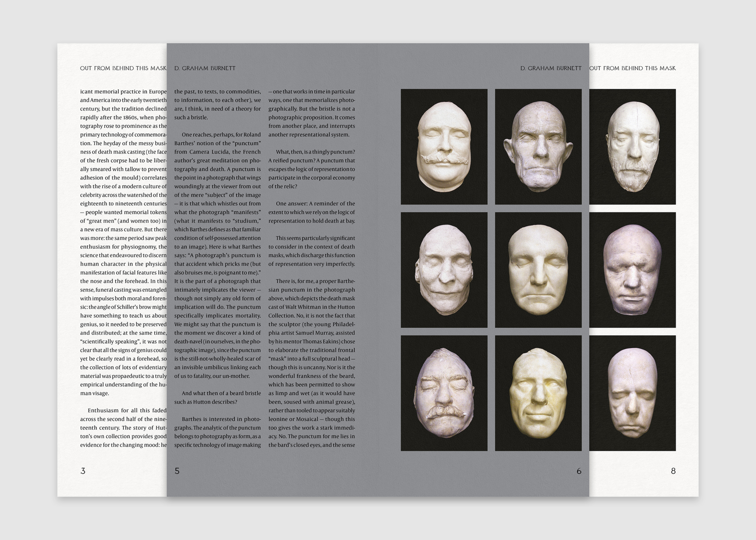Click the line "cast of Walt Whitman in the Hutton"
Image resolution: width=756 pixels, height=540 pixels.
(x=312, y=307)
